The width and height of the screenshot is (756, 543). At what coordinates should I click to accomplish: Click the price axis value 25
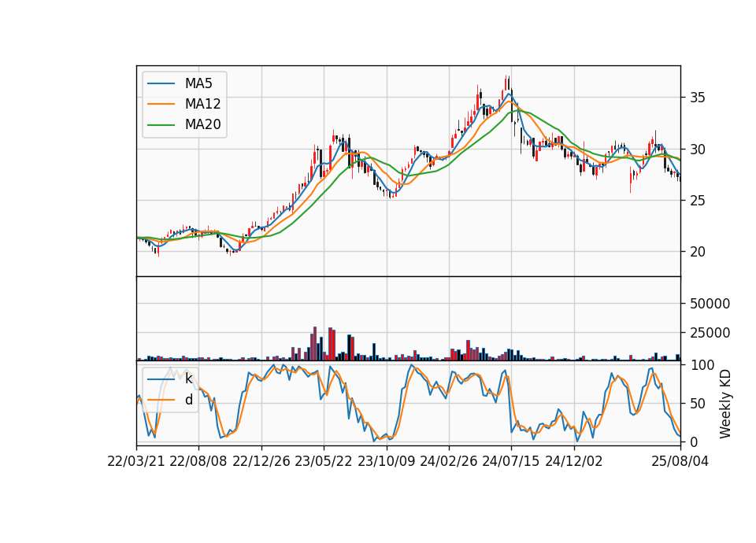pos(698,201)
